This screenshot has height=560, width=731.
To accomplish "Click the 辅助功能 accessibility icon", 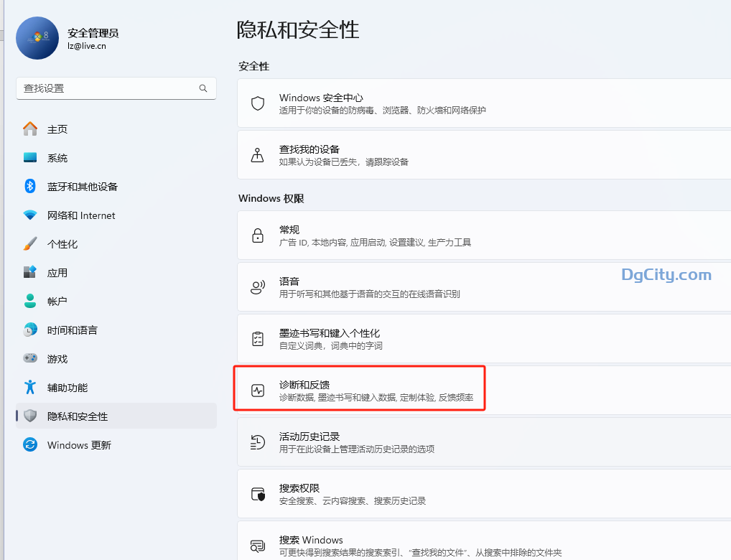I will [29, 387].
